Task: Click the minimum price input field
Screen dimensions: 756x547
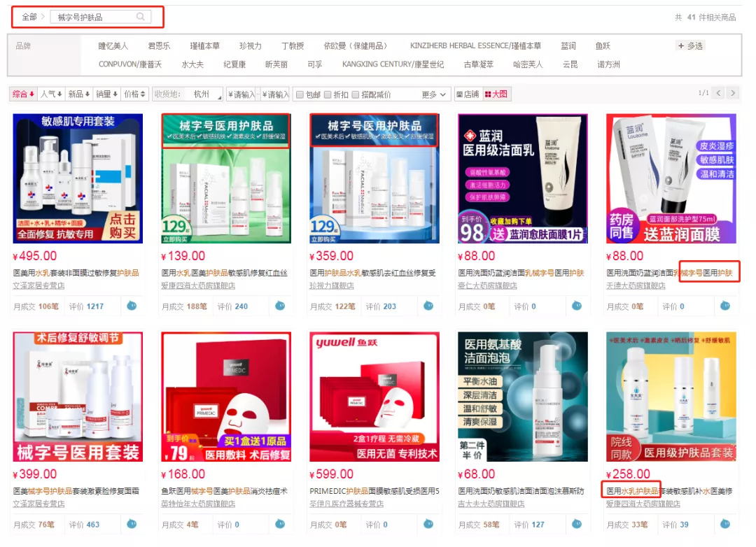Action: coord(241,94)
